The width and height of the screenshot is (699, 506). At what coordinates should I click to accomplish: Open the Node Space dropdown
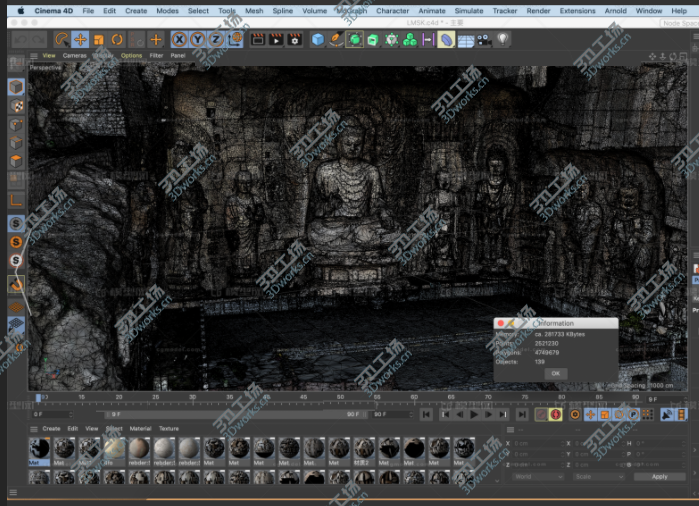679,23
